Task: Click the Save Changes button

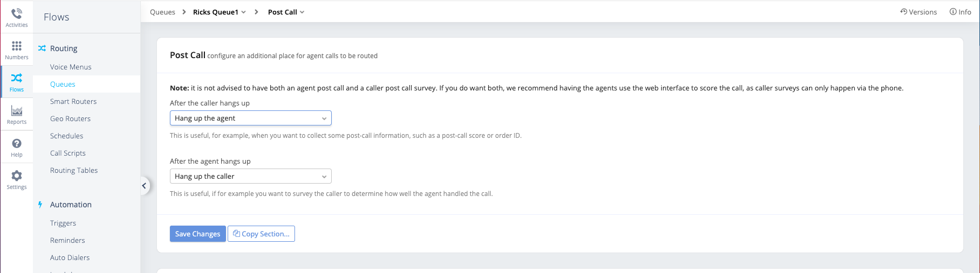Action: [197, 234]
